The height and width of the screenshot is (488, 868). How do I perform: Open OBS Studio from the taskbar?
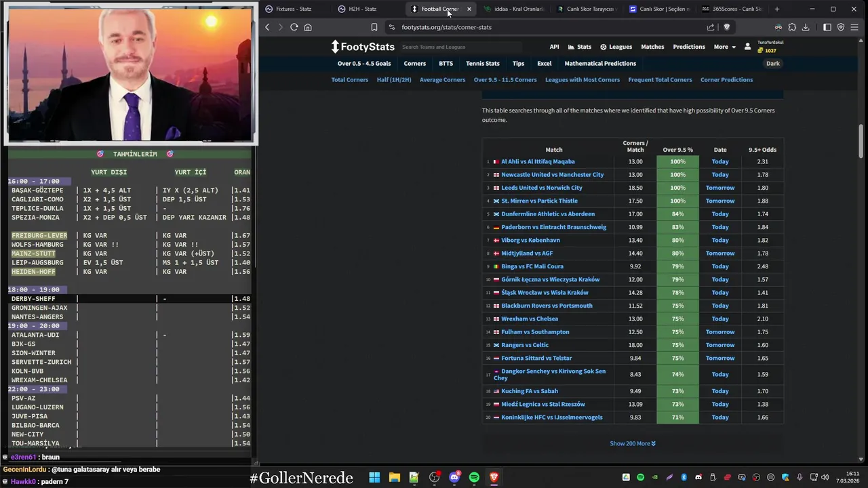pyautogui.click(x=435, y=477)
